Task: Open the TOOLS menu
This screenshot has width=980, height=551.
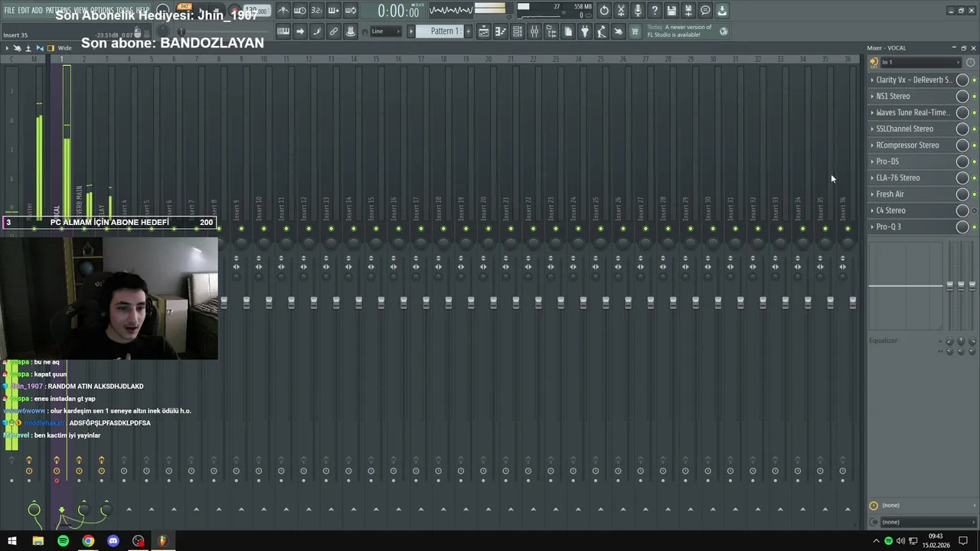Action: 125,11
